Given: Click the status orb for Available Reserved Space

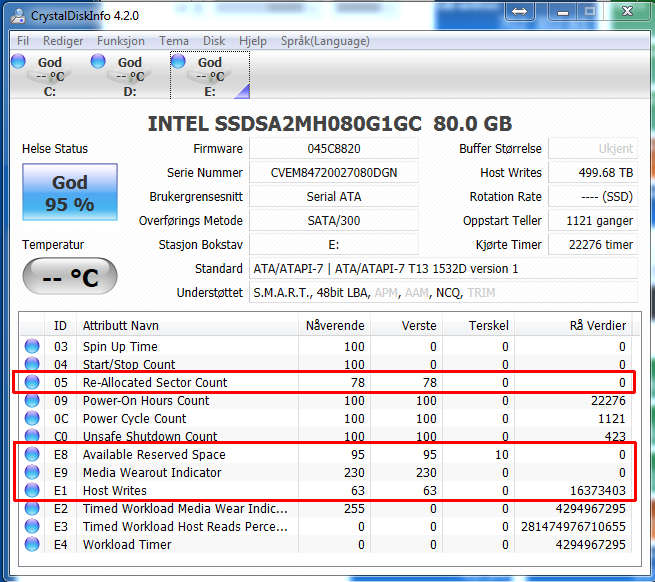Looking at the screenshot, I should tap(32, 454).
